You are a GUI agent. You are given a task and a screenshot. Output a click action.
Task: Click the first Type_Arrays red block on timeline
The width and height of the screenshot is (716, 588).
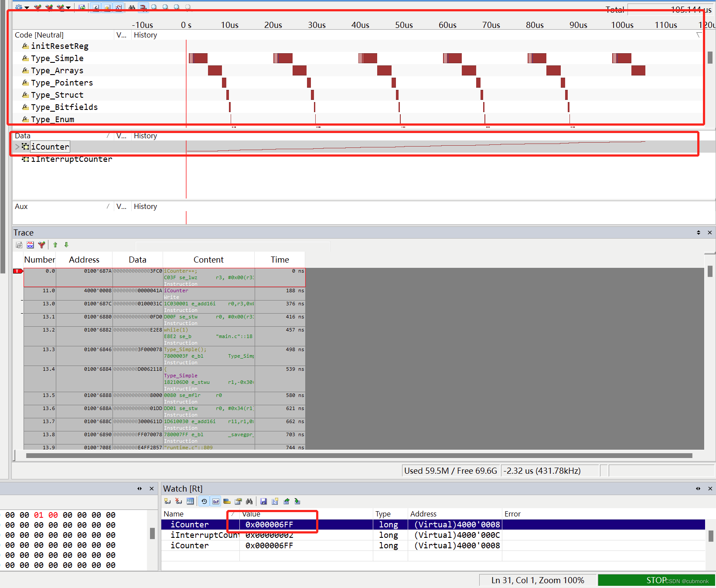215,70
